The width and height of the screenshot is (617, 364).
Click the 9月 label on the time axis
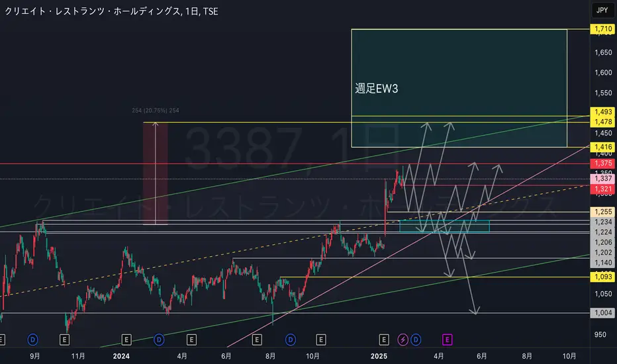click(x=35, y=356)
